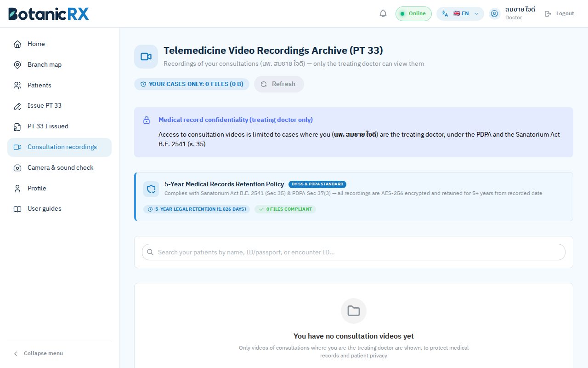Go to Home in the sidebar
Image resolution: width=588 pixels, height=368 pixels.
(59, 44)
